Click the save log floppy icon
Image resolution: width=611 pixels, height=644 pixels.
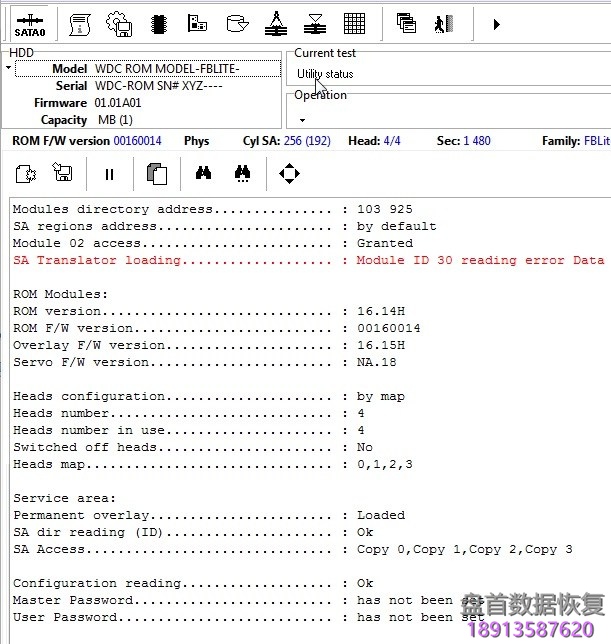click(x=62, y=172)
